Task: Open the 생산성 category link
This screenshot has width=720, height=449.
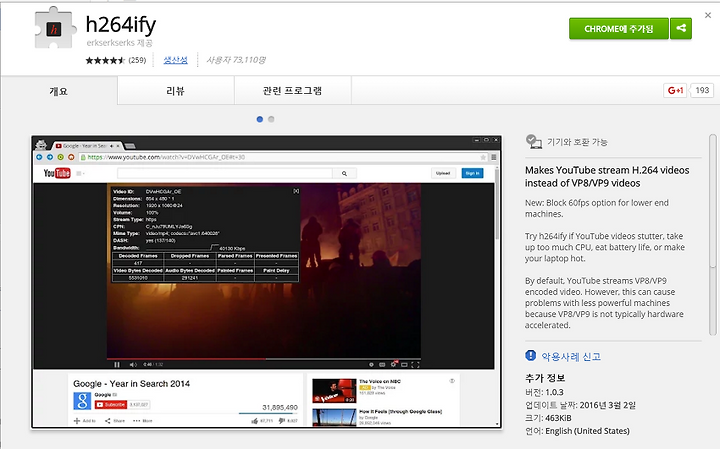Action: pyautogui.click(x=175, y=60)
